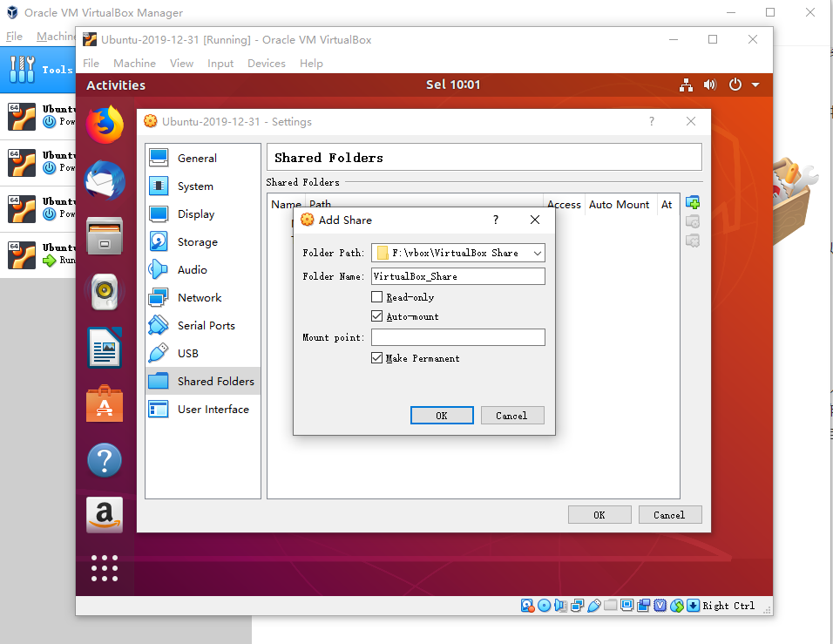Expand the Folder Path dropdown

pyautogui.click(x=538, y=253)
